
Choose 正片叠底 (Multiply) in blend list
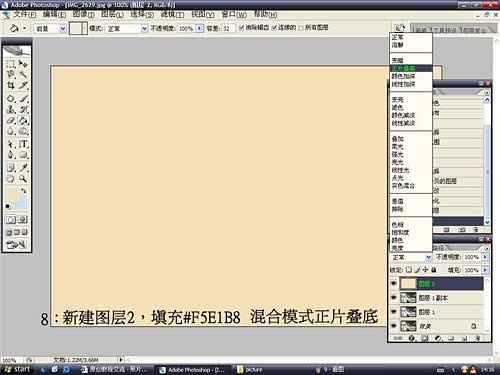tap(411, 68)
